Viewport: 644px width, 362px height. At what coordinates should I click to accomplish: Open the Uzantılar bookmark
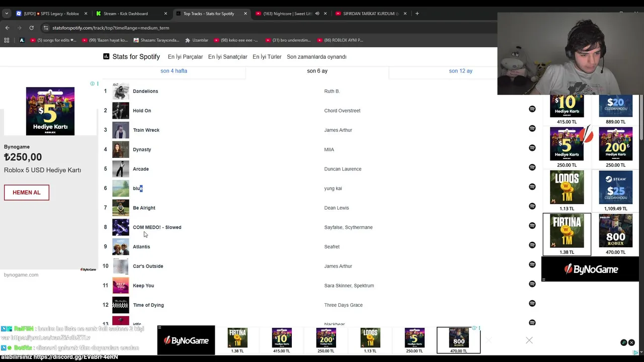197,40
